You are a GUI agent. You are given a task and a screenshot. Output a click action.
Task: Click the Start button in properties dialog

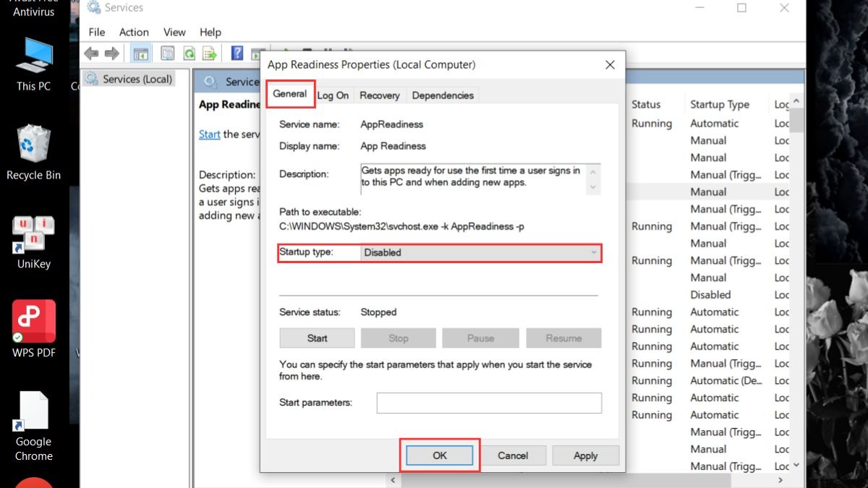pos(317,338)
